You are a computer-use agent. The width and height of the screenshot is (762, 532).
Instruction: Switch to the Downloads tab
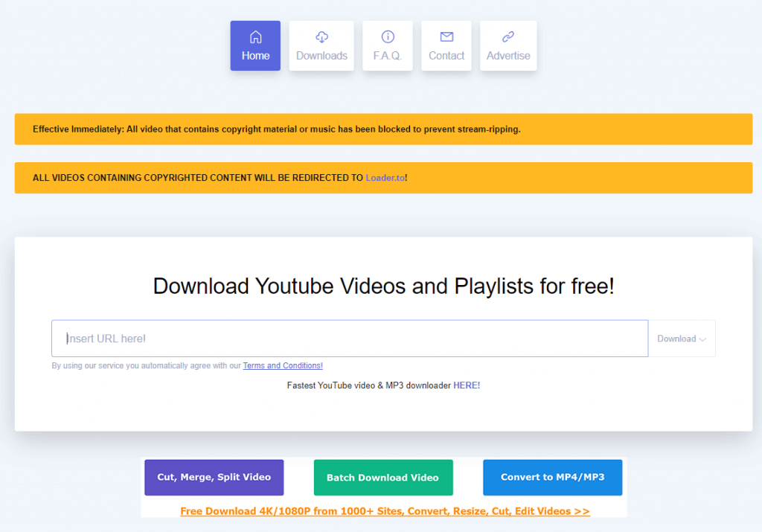pyautogui.click(x=321, y=46)
